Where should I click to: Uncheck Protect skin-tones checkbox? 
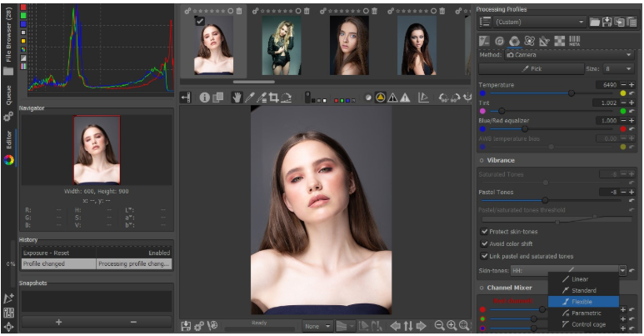484,231
